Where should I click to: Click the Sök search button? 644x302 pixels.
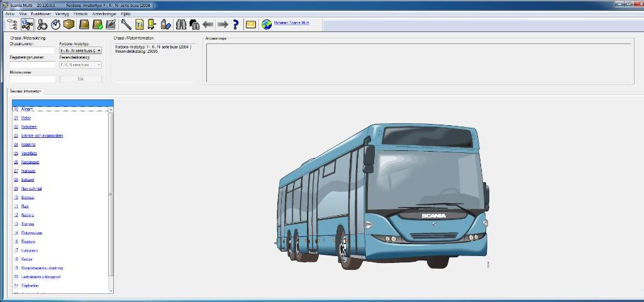click(80, 79)
